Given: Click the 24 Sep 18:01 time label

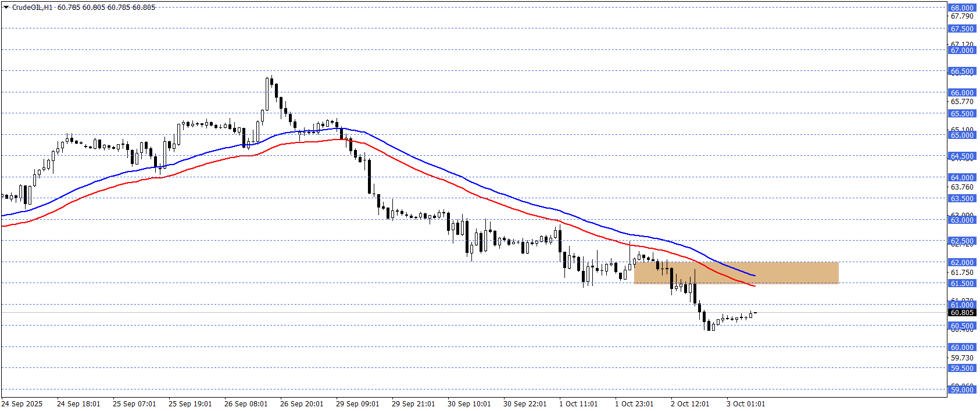Looking at the screenshot, I should click(x=78, y=404).
